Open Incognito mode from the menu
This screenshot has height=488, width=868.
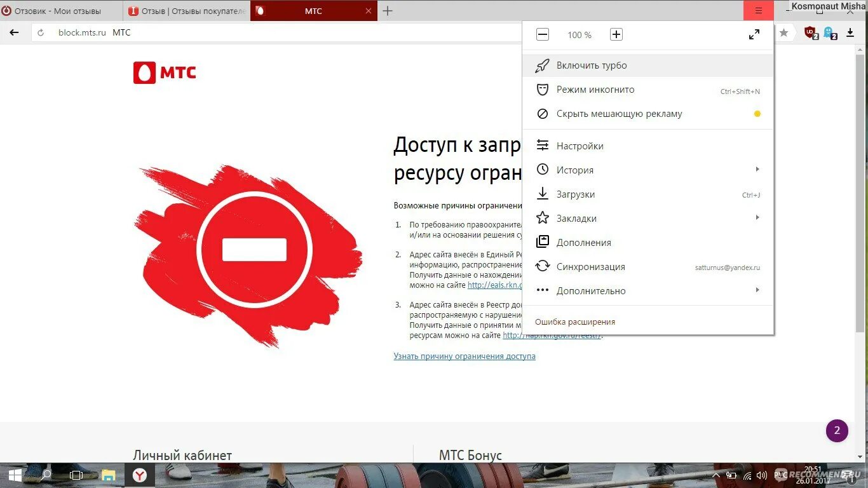click(x=595, y=90)
